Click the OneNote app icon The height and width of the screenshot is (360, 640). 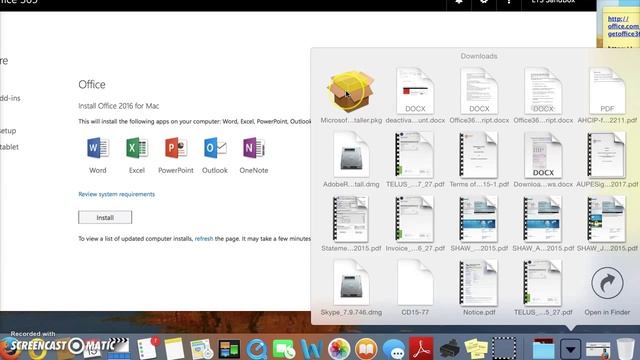tap(253, 148)
